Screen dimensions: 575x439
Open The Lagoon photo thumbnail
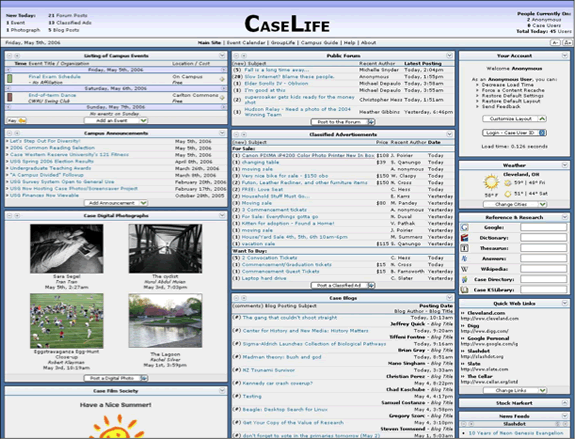[x=165, y=321]
